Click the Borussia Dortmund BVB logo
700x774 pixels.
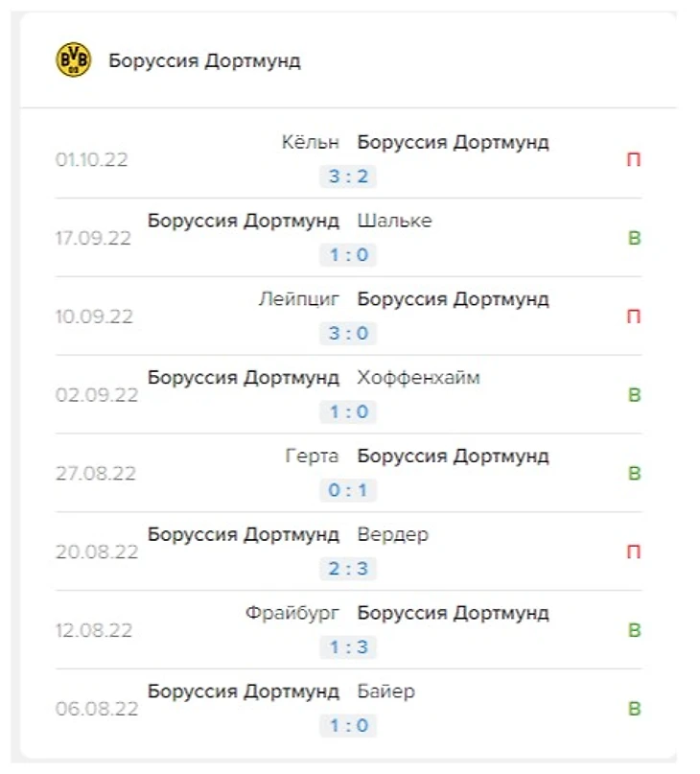73,59
